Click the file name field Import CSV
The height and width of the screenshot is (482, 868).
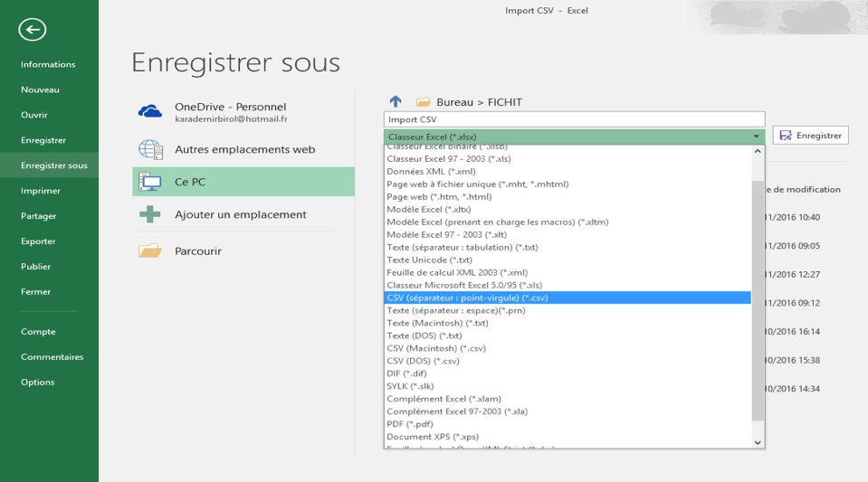574,119
